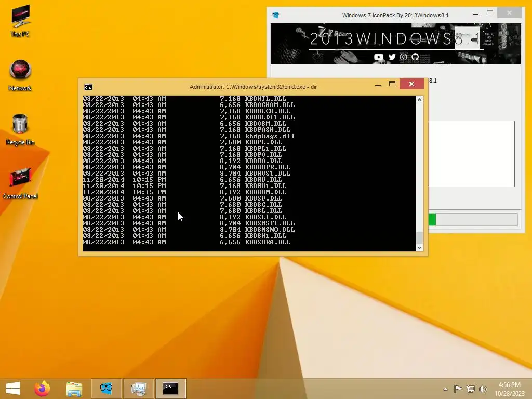532x399 pixels.
Task: Click the KBDPL1.DLL entry
Action: (x=184, y=148)
